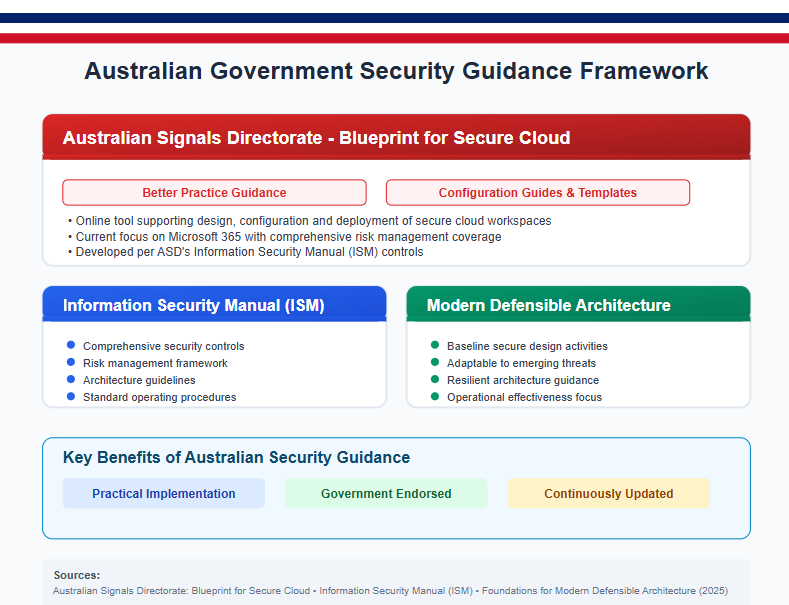Viewport: 789px width, 605px height.
Task: Click the blue bullet beside Risk management framework
Action: tap(71, 362)
